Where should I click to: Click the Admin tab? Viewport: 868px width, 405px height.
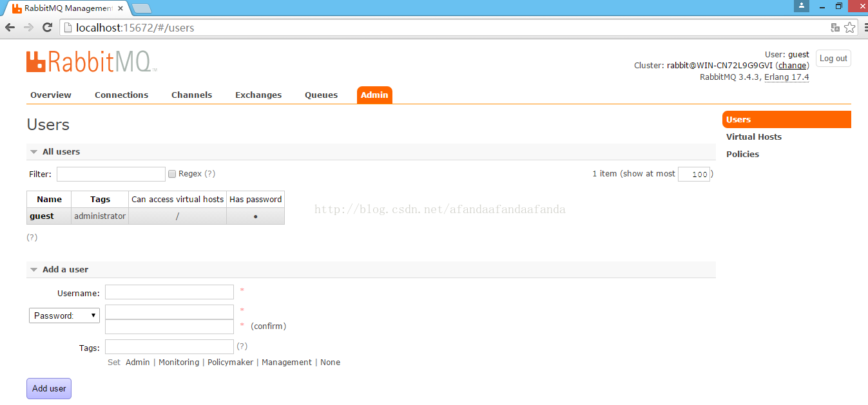coord(374,95)
